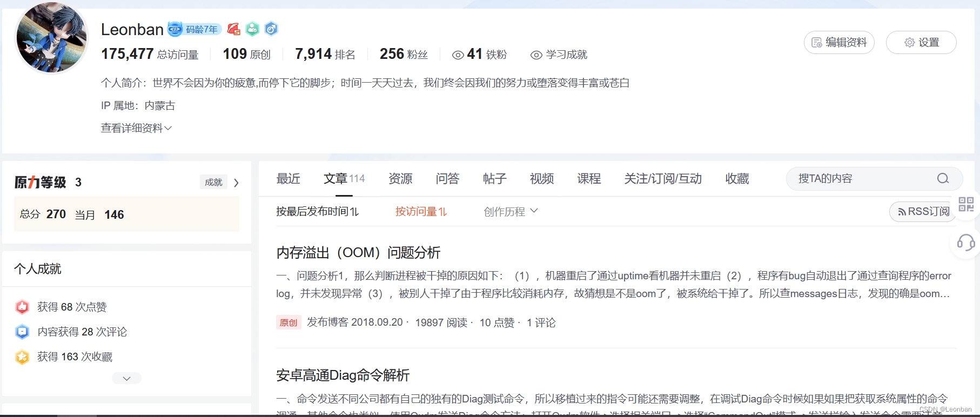Open the 资源 tab
The image size is (980, 417).
[x=400, y=179]
